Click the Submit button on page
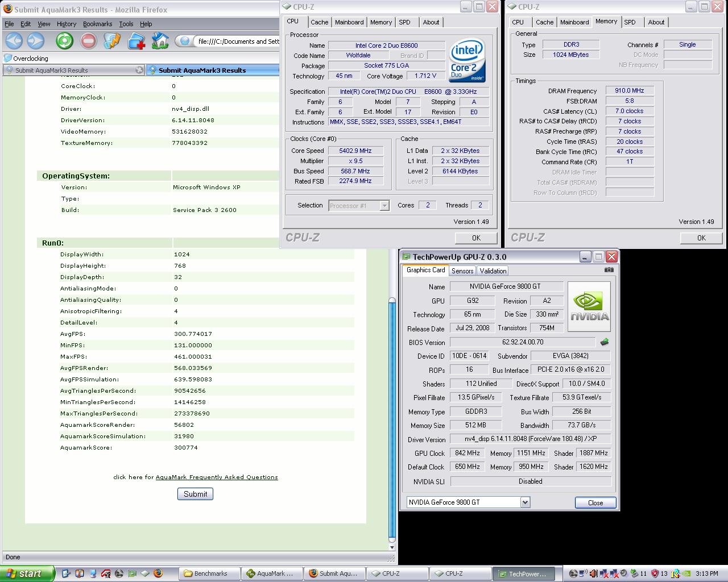Image resolution: width=728 pixels, height=582 pixels. pos(196,494)
